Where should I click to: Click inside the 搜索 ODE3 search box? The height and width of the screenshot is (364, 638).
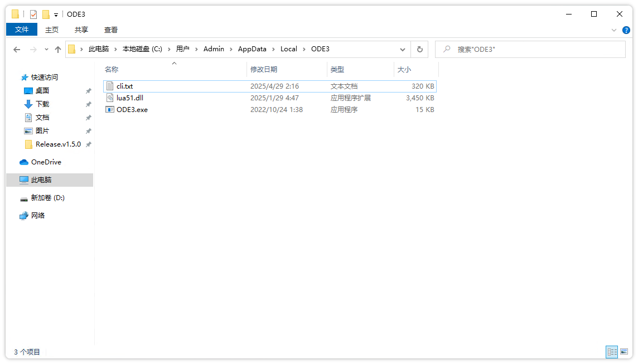[x=530, y=49]
